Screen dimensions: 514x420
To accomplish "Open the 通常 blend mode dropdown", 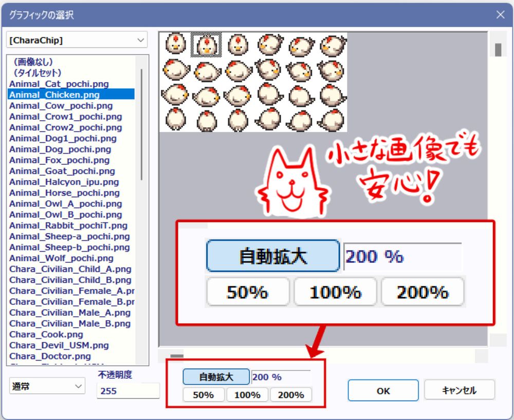I will (47, 386).
